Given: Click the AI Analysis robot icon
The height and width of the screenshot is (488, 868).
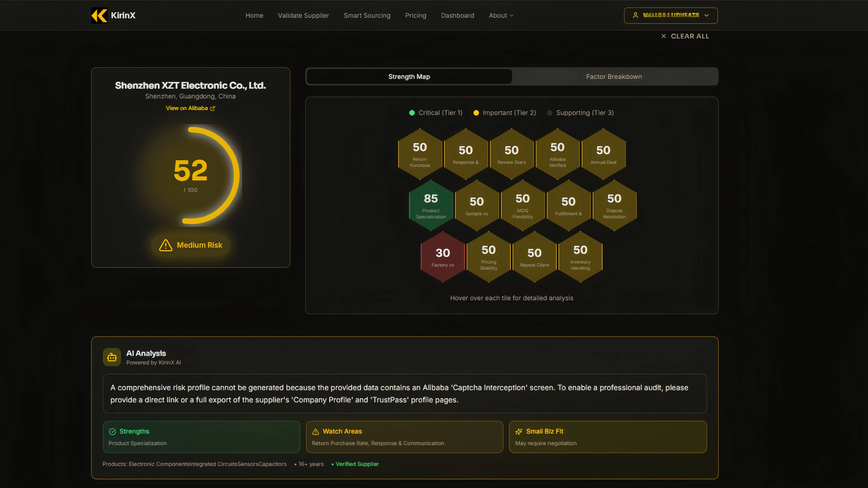Looking at the screenshot, I should (x=112, y=357).
